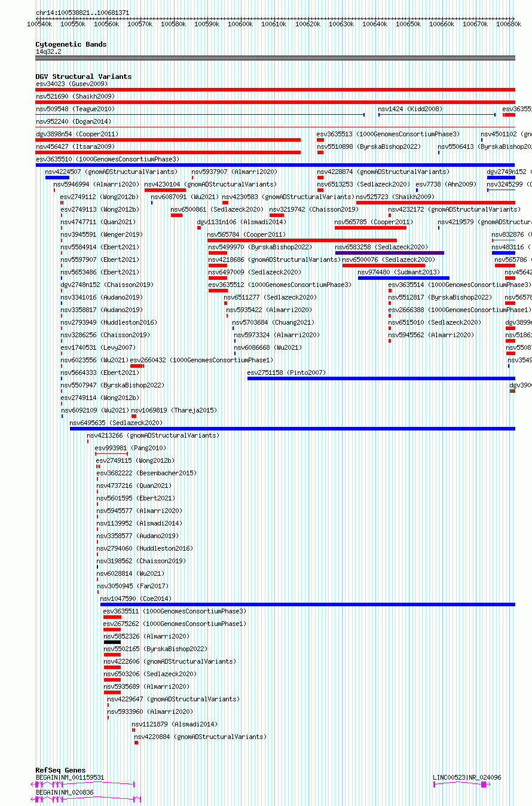
Task: Click nsv5512817 (ByrskaBishop2022) label
Action: (x=440, y=297)
